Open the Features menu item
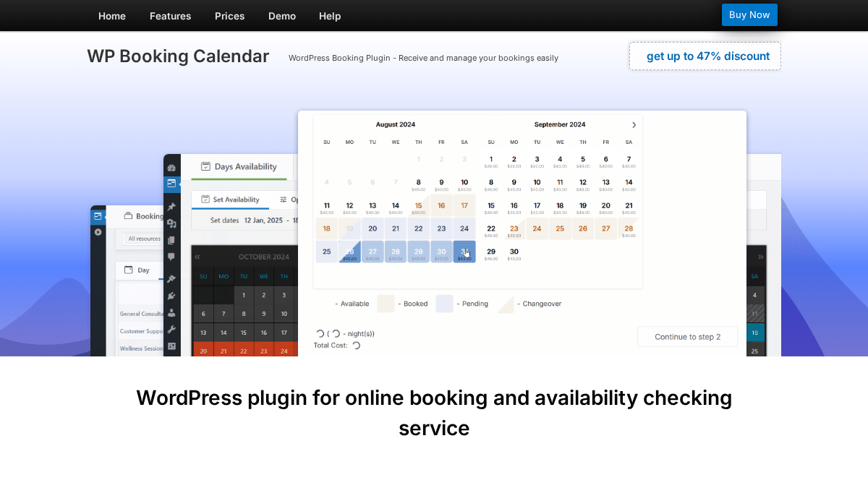This screenshot has width=868, height=488. pyautogui.click(x=171, y=16)
